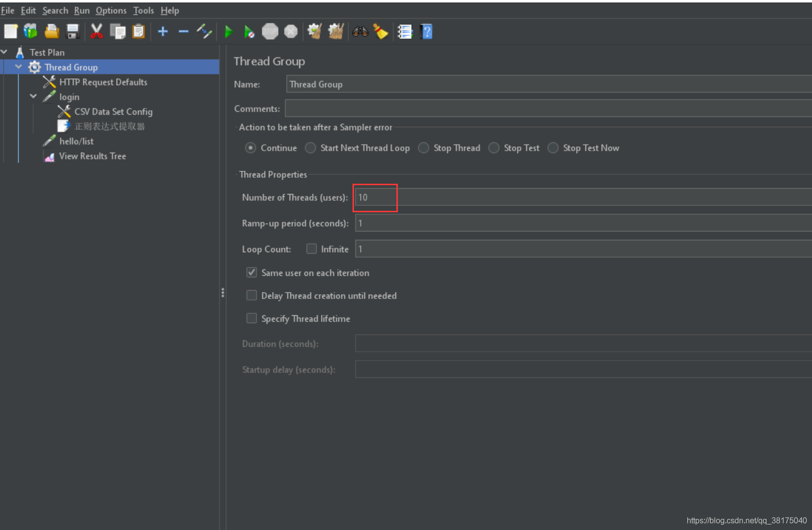812x530 pixels.
Task: Click the Name input field
Action: (x=549, y=84)
